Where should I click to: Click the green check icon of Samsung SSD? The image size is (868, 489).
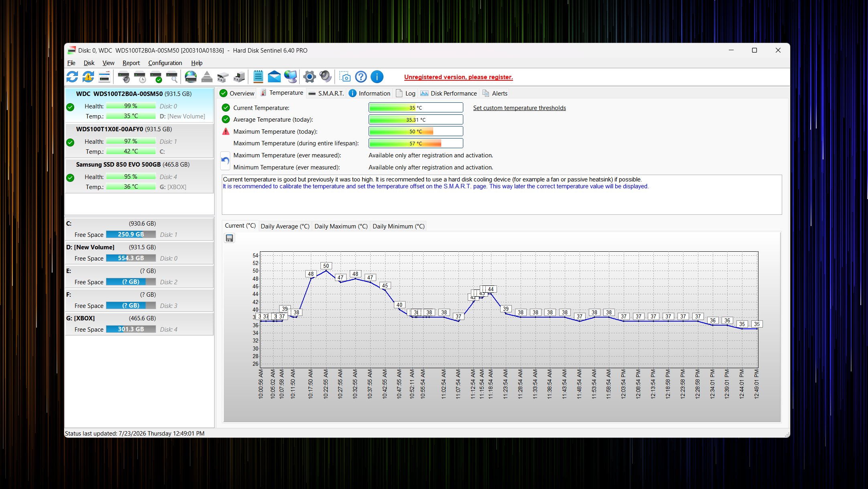coord(70,178)
